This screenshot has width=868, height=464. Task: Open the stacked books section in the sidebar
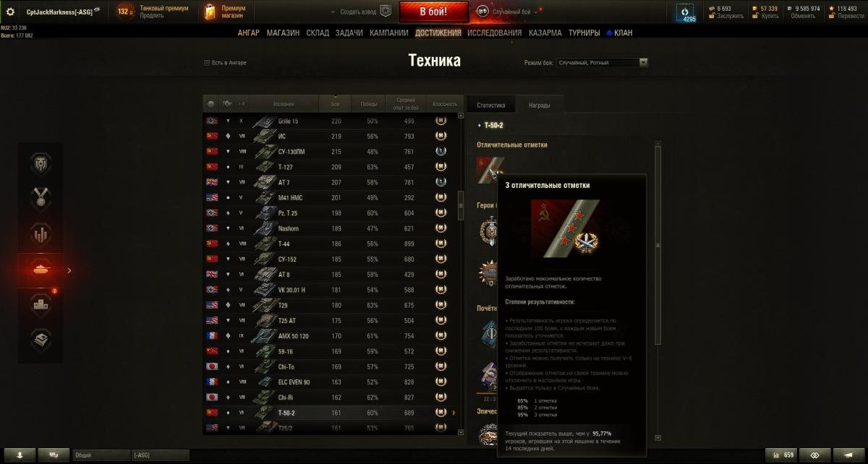click(41, 340)
